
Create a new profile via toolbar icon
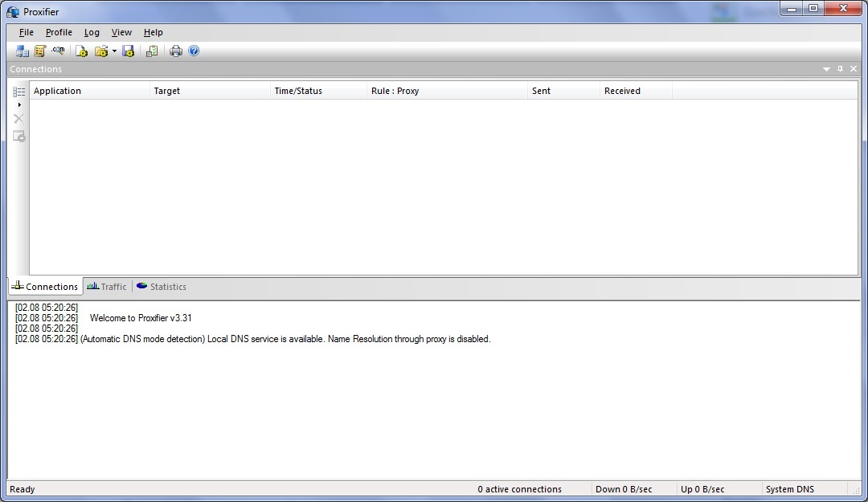pos(81,51)
